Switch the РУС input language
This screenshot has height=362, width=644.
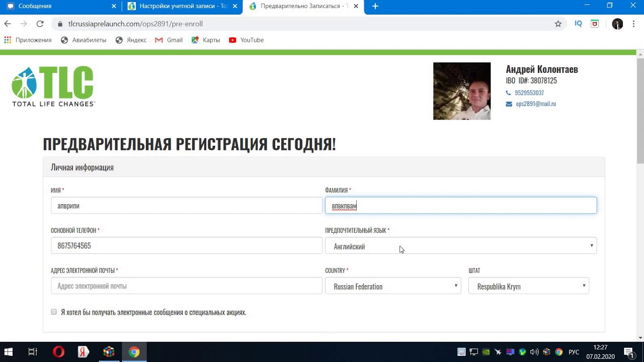574,352
